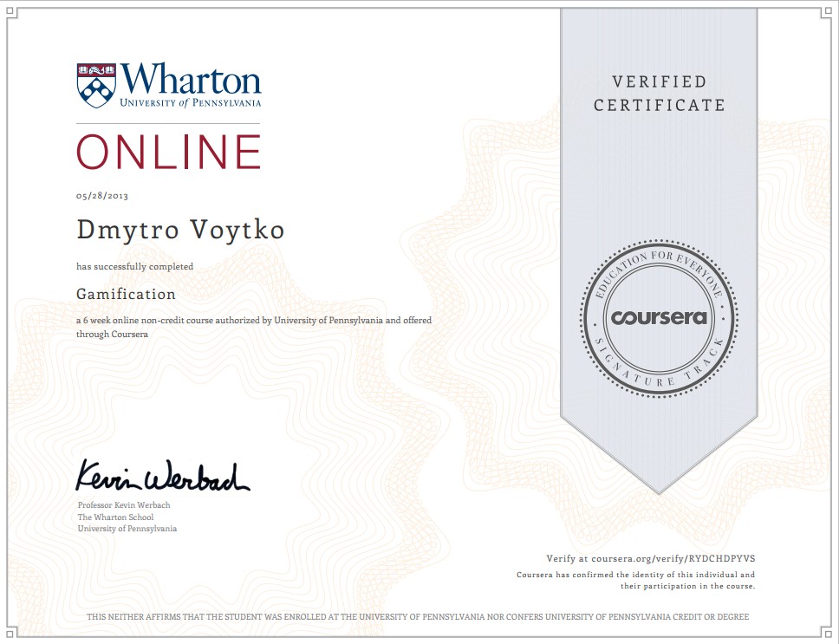Click the "has successfully completed" line
This screenshot has height=644, width=839.
pyautogui.click(x=134, y=266)
